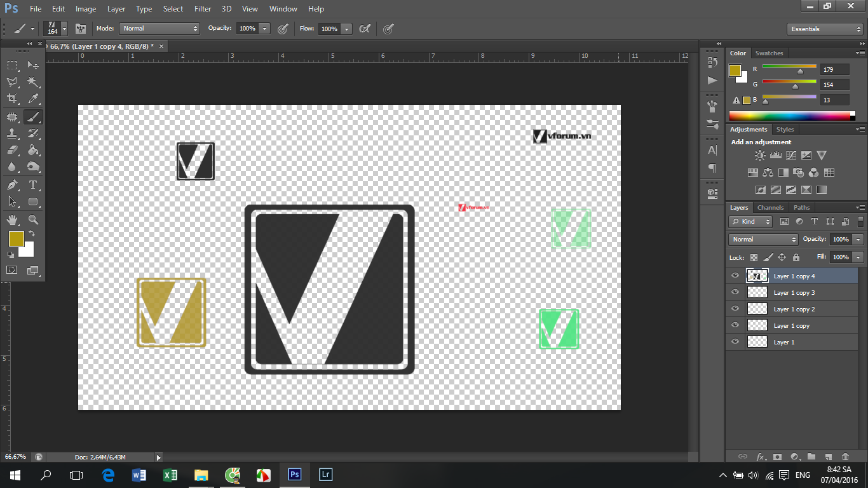Add a Levels adjustment
The height and width of the screenshot is (488, 868).
pos(775,155)
